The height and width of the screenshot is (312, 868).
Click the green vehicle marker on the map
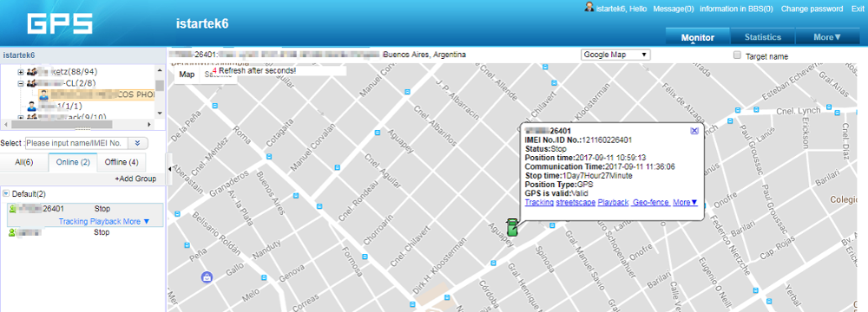(x=513, y=227)
